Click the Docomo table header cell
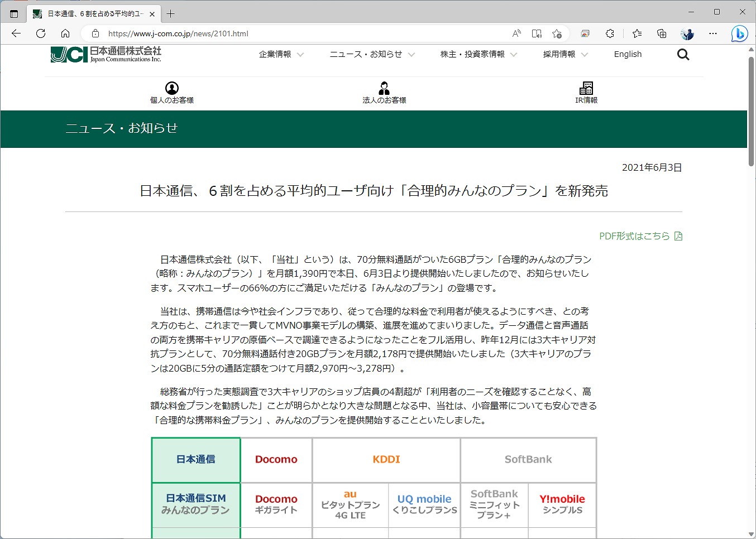756x539 pixels. point(276,460)
